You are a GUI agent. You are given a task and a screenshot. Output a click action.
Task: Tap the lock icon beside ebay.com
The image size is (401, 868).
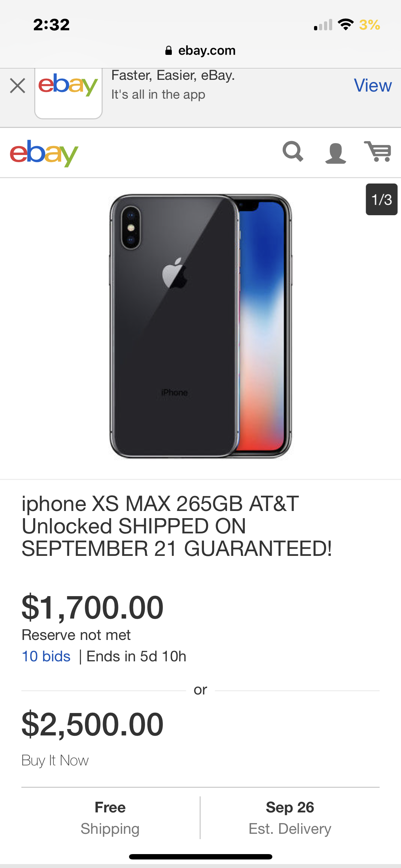point(169,51)
